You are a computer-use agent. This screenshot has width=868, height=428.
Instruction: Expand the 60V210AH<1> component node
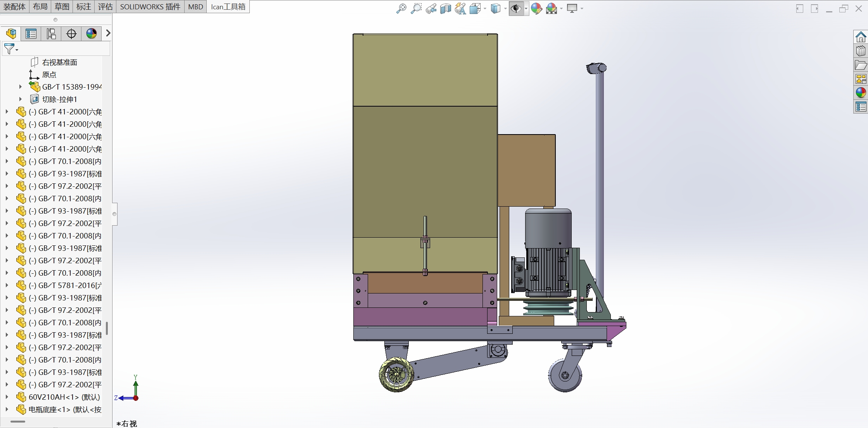(7, 397)
